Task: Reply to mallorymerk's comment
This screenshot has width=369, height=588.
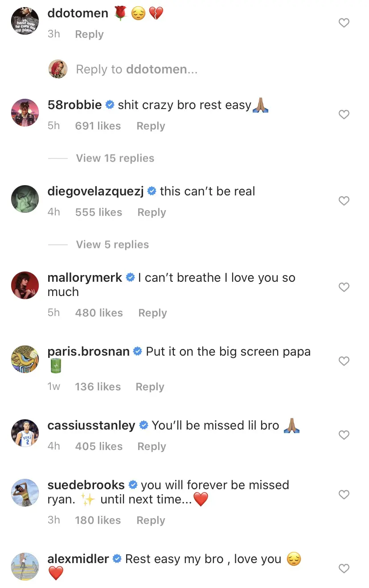Action: click(152, 313)
